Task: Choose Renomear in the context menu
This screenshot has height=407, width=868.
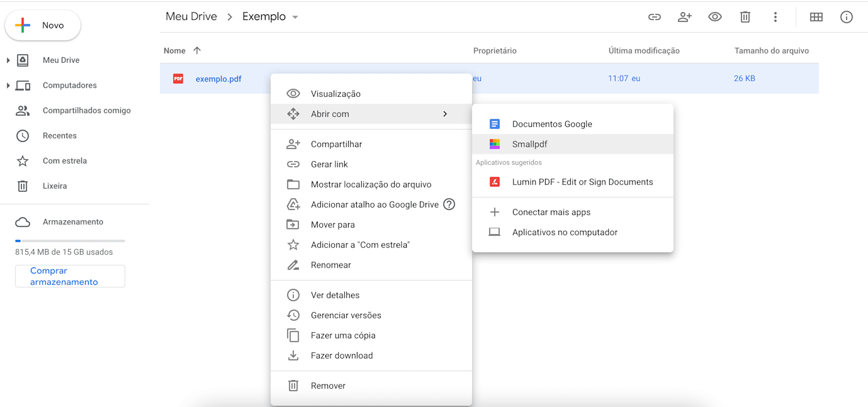Action: (x=371, y=265)
